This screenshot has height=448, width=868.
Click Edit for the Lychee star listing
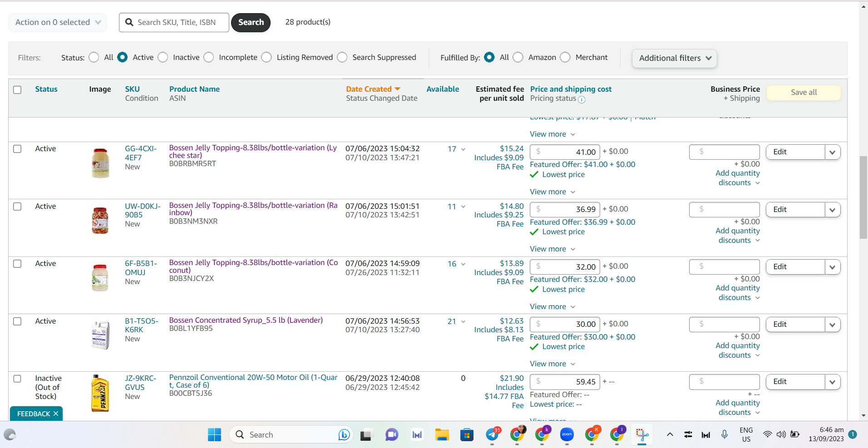[795, 152]
